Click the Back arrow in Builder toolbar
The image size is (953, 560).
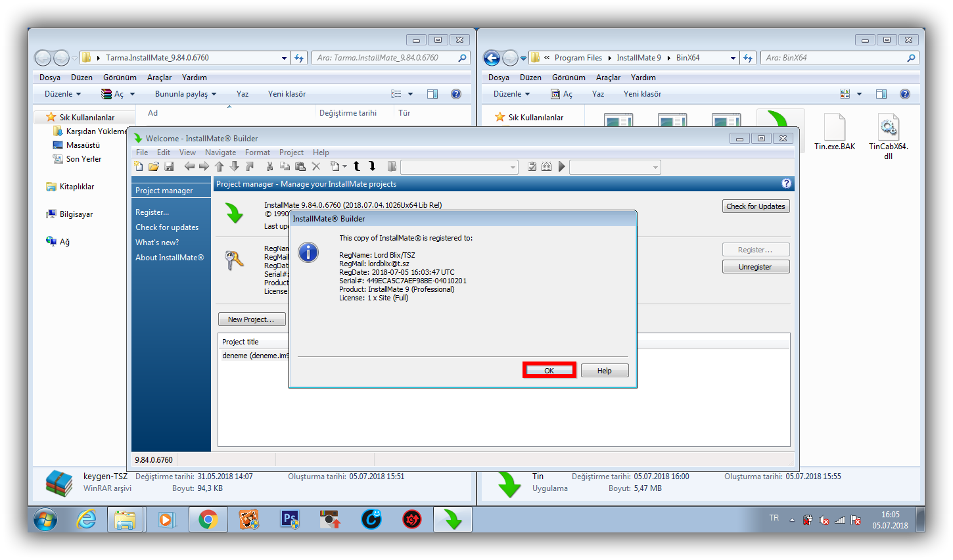pyautogui.click(x=189, y=166)
